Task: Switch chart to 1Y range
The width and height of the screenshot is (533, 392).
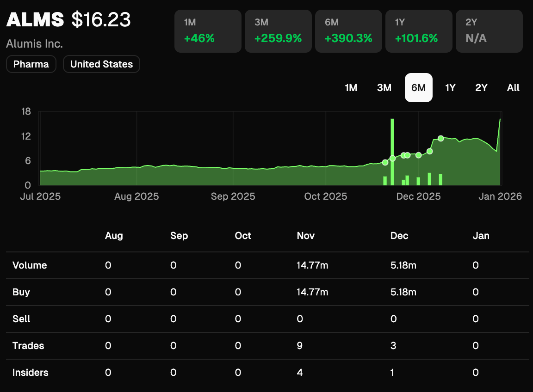Action: click(x=450, y=88)
